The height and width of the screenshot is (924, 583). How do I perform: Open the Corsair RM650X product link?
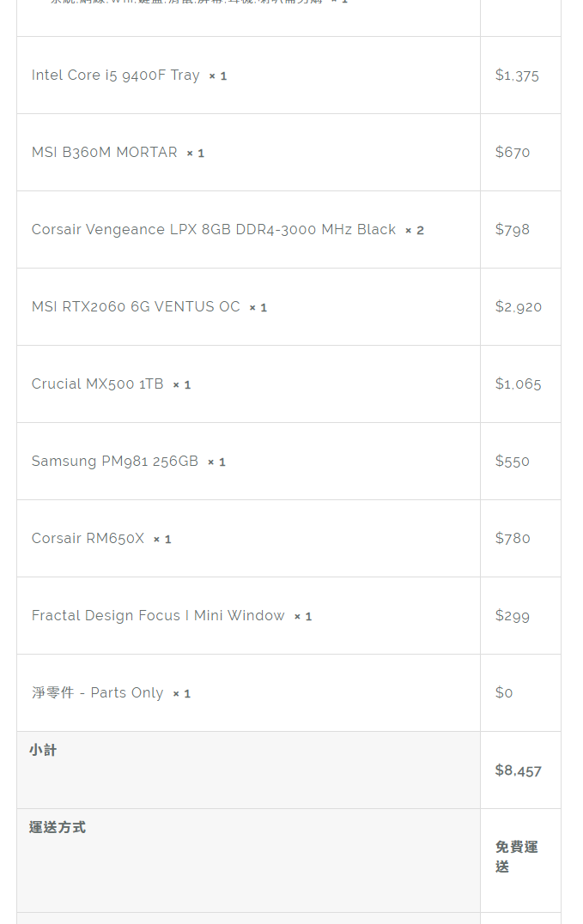88,539
